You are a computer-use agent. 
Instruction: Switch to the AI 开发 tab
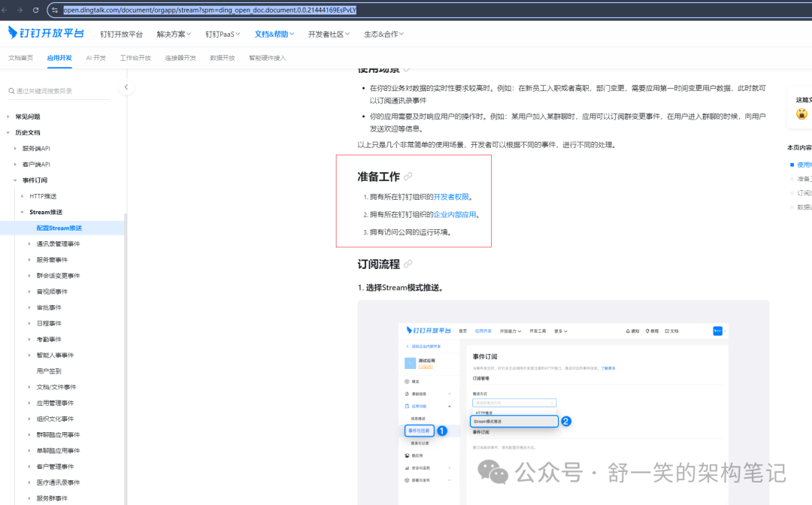click(95, 58)
